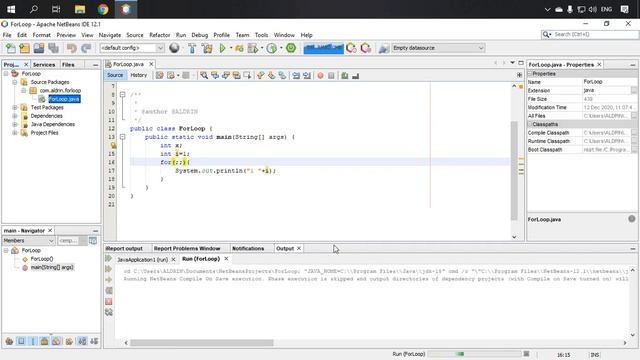This screenshot has width=640, height=360.
Task: Click the Build Project hammer icon
Action: click(x=192, y=48)
